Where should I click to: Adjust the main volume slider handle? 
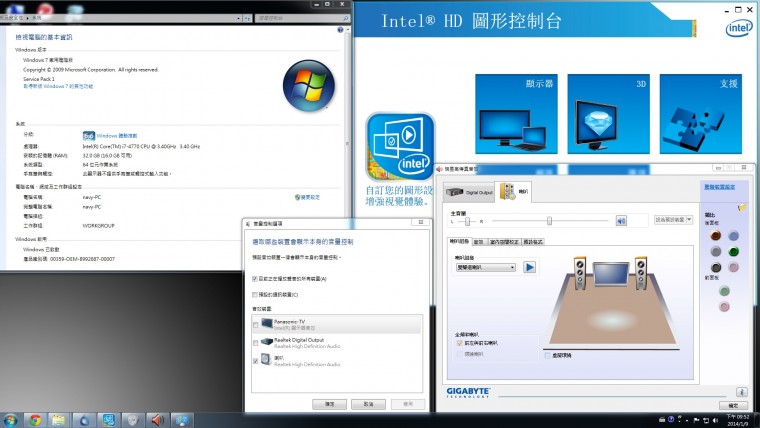[x=549, y=221]
